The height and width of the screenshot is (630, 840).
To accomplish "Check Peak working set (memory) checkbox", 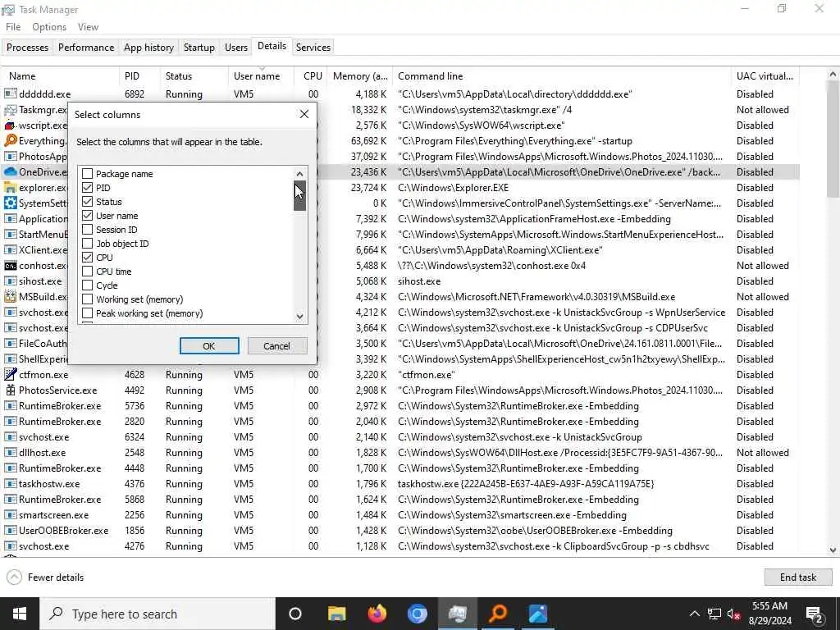I will [87, 313].
